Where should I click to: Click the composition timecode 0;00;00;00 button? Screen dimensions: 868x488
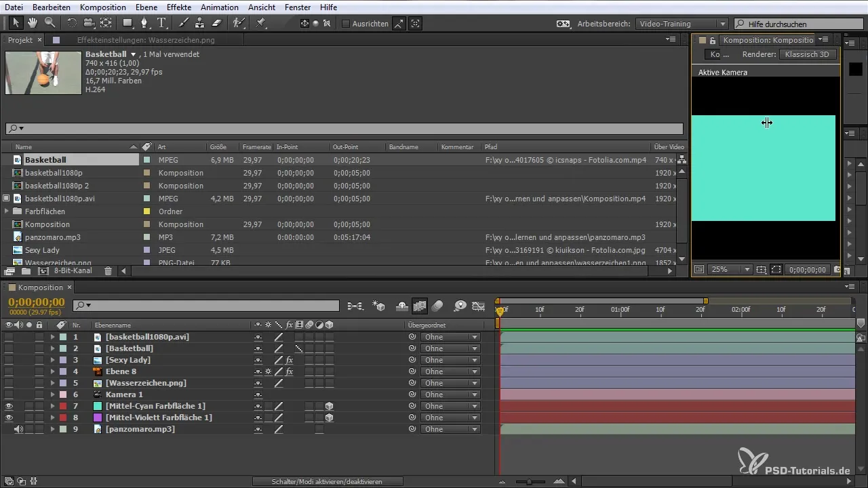[x=807, y=270]
